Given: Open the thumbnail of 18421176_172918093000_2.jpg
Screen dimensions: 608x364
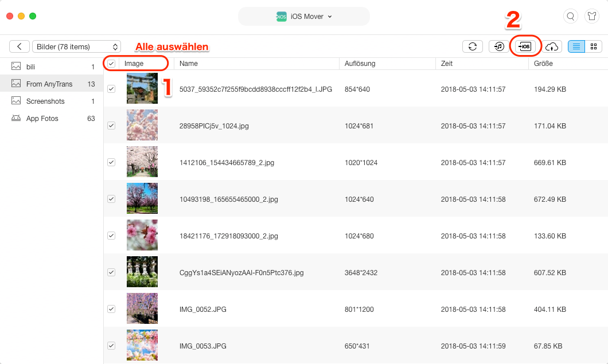Looking at the screenshot, I should (x=142, y=235).
